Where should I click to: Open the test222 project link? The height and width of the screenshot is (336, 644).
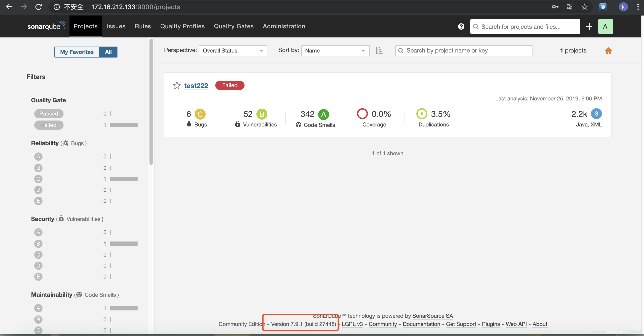click(196, 86)
